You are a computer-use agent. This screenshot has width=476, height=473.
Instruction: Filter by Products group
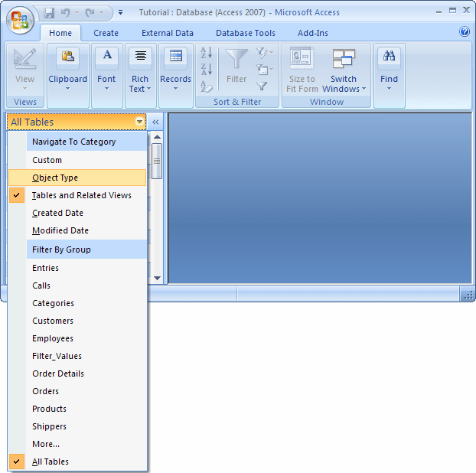click(x=77, y=409)
